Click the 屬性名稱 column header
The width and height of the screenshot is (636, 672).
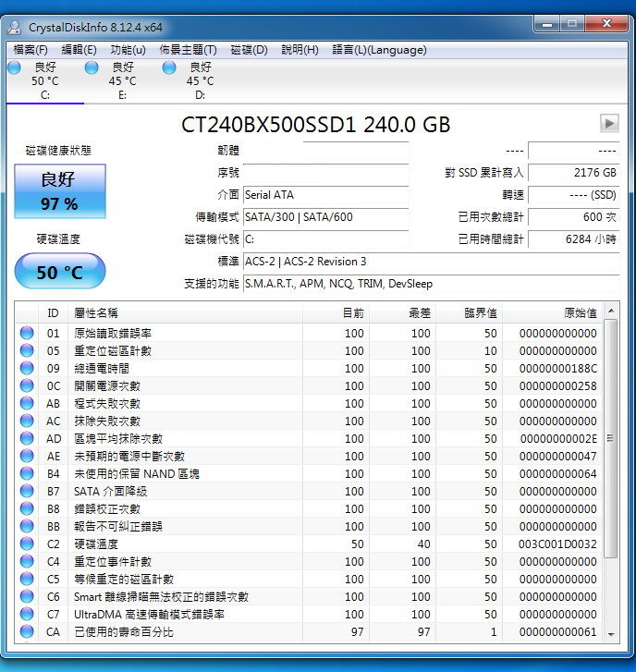coord(185,312)
